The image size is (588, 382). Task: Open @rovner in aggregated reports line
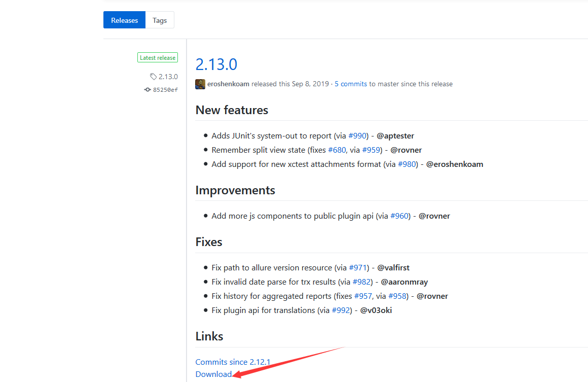[432, 296]
